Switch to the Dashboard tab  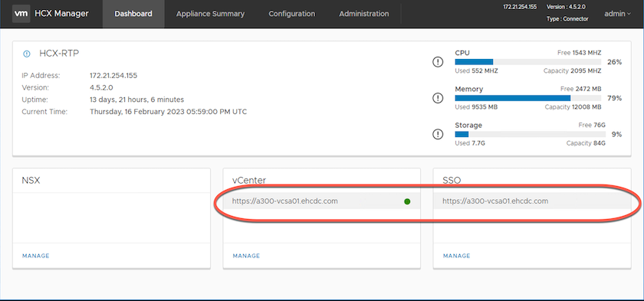pyautogui.click(x=133, y=14)
